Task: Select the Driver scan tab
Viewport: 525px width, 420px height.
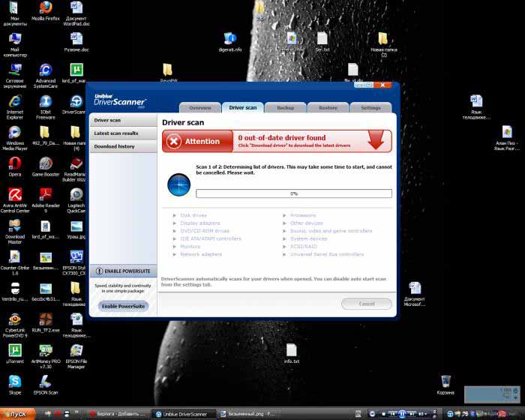Action: (243, 107)
